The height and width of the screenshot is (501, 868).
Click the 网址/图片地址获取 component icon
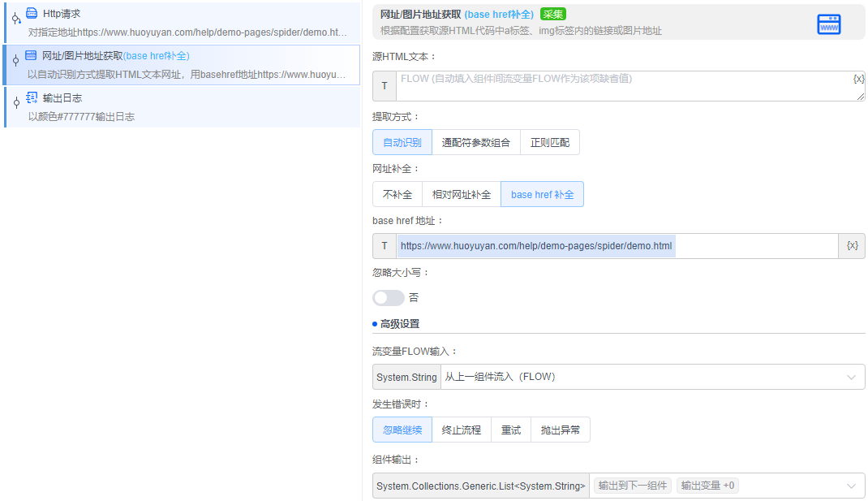pyautogui.click(x=30, y=55)
